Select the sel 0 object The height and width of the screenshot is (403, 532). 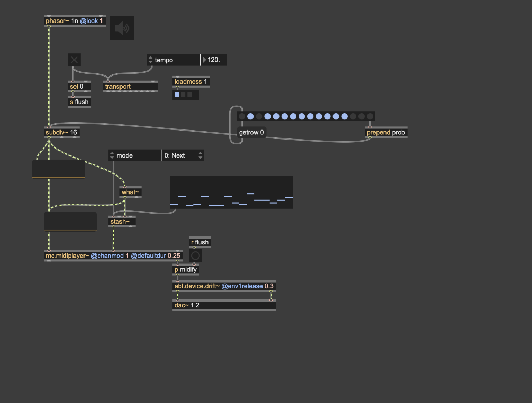[79, 87]
